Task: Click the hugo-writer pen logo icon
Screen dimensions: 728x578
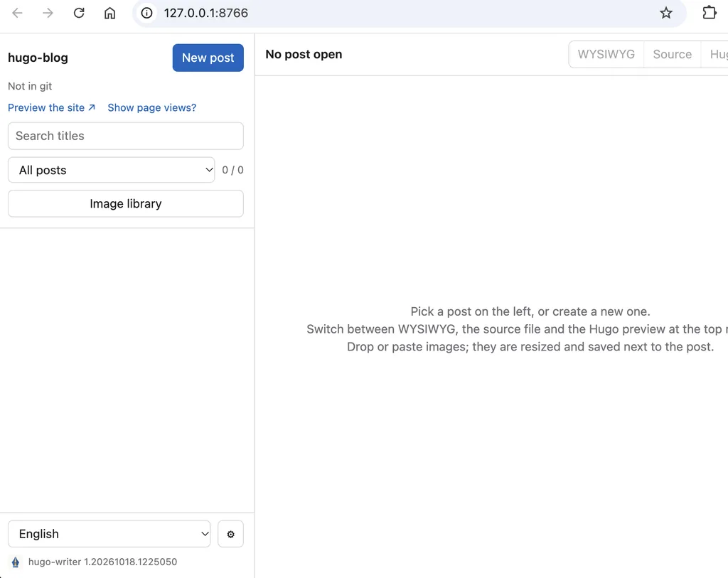Action: coord(16,562)
